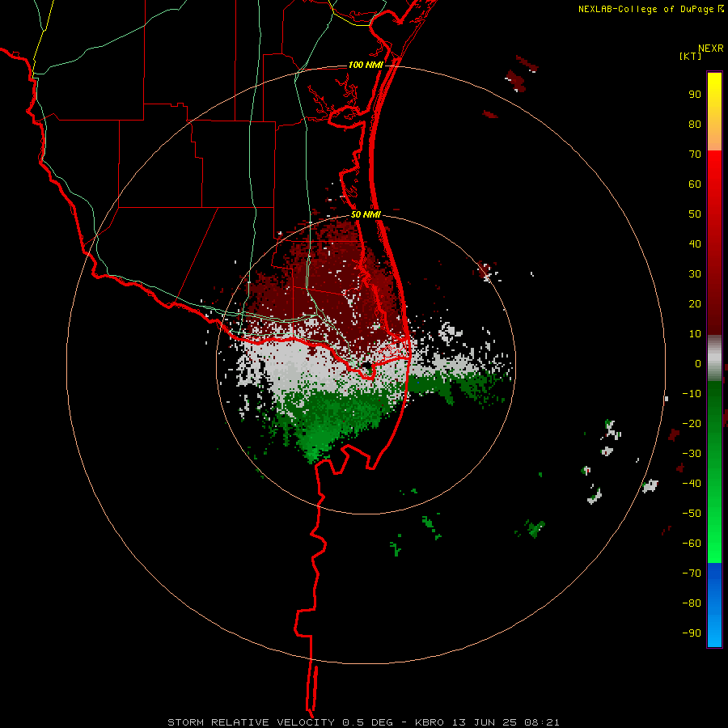Image resolution: width=728 pixels, height=728 pixels.
Task: Click the -10 value on velocity scale
Action: point(692,394)
